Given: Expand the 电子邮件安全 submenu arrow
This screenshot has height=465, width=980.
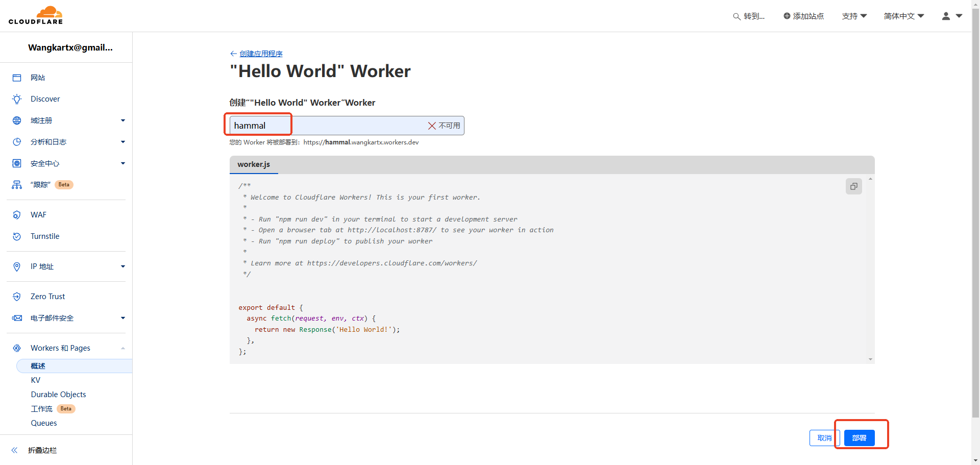Looking at the screenshot, I should tap(123, 318).
